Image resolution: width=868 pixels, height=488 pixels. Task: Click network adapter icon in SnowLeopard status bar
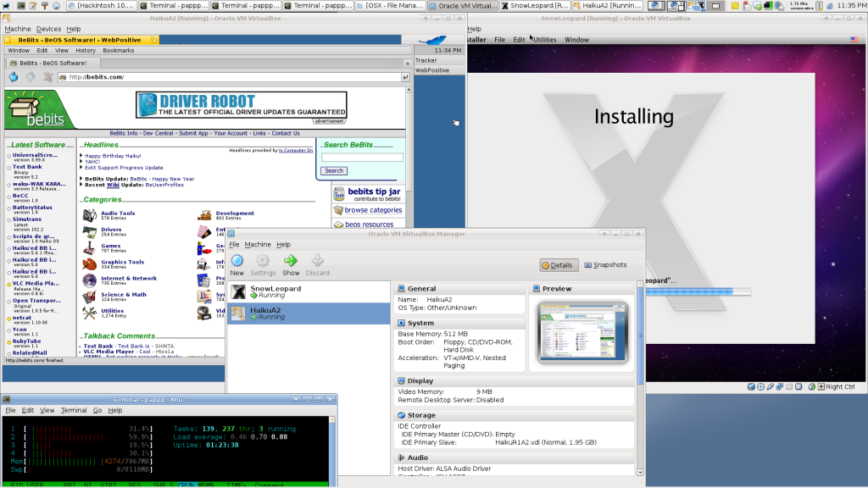[780, 386]
